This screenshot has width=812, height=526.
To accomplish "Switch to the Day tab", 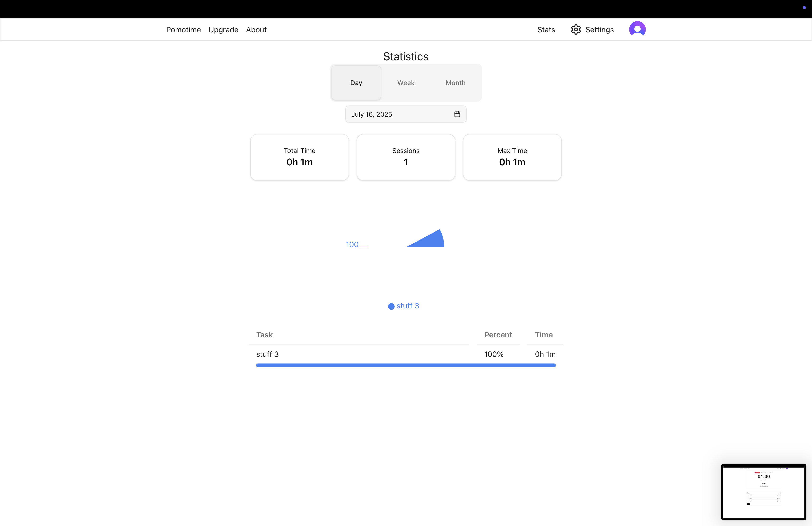I will (x=356, y=83).
